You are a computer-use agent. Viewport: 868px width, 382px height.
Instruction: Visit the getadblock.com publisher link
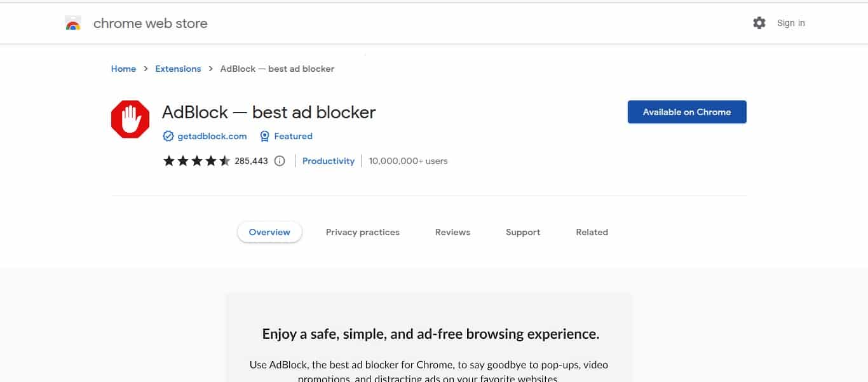(x=212, y=136)
